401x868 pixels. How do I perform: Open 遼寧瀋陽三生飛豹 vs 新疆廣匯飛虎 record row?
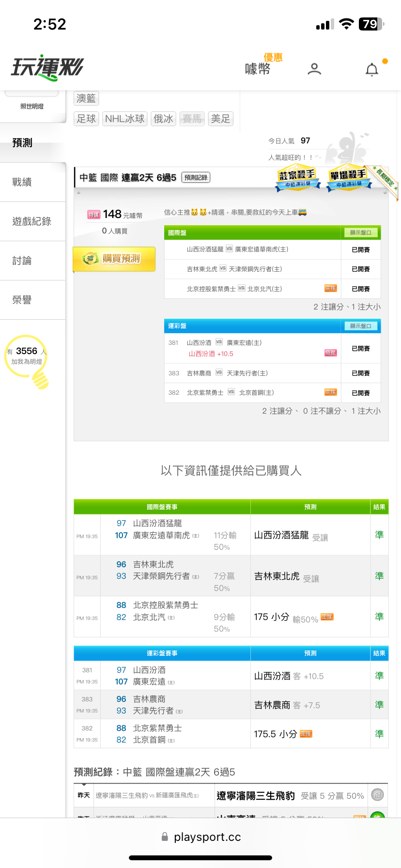(x=231, y=796)
